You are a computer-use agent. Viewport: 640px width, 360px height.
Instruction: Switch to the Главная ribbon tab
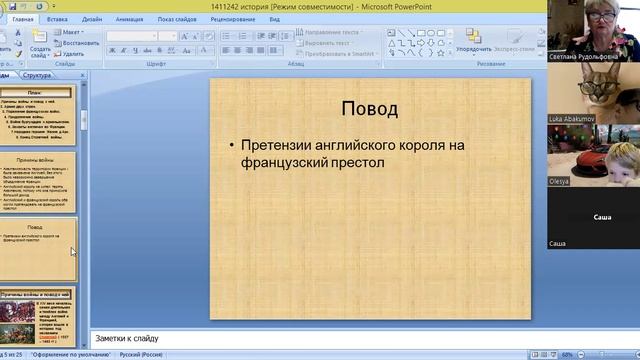pyautogui.click(x=23, y=19)
